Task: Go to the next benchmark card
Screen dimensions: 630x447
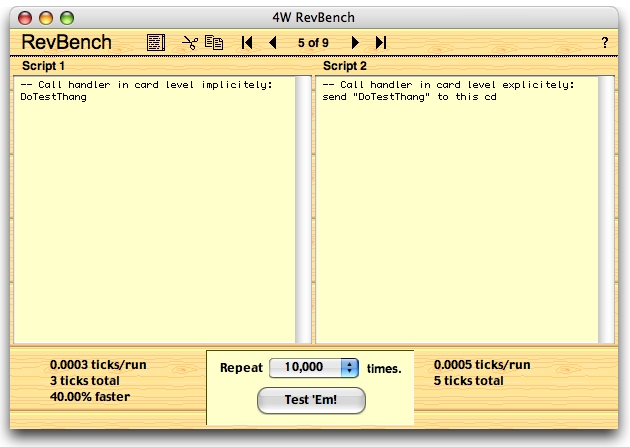Action: pyautogui.click(x=355, y=43)
